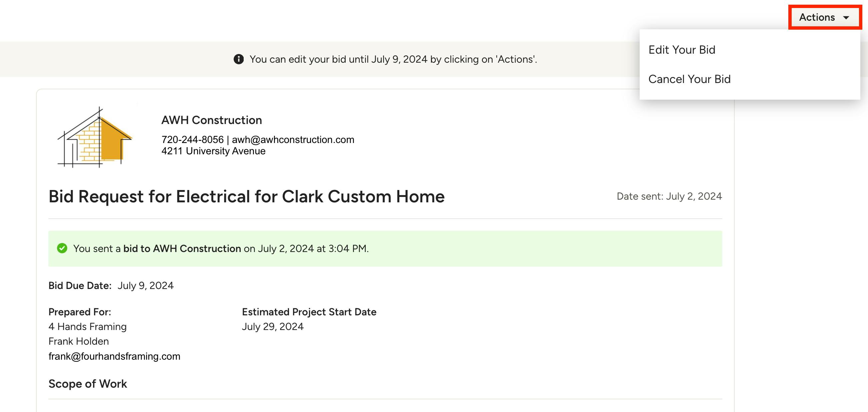Click the Bid Request for Electrical heading

(x=246, y=196)
